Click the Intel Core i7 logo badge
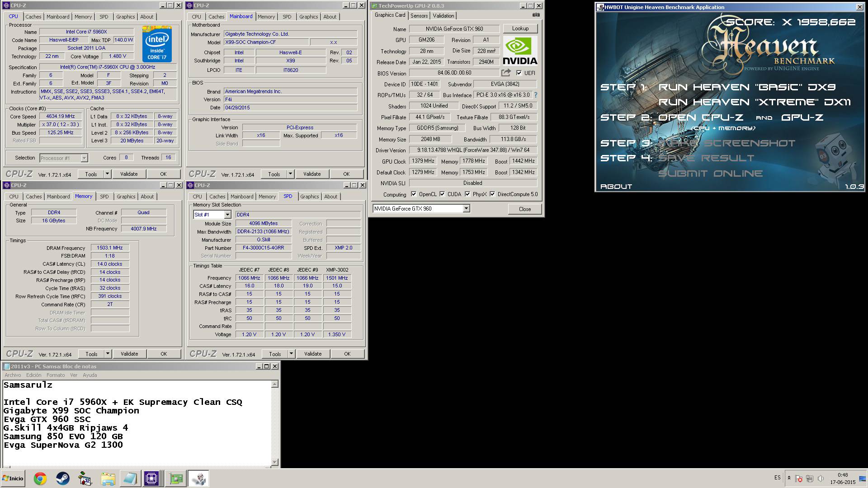Viewport: 868px width, 488px height. [157, 44]
